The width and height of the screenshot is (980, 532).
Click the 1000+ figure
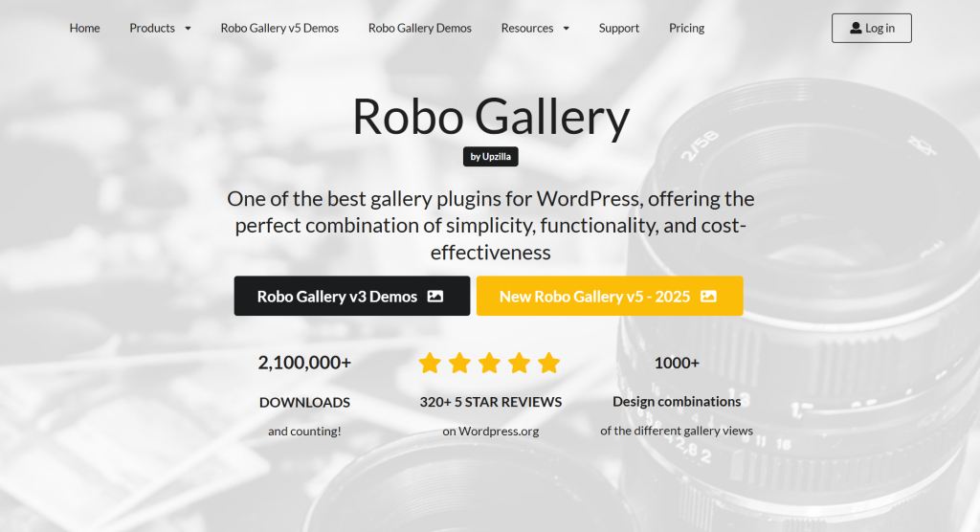[677, 363]
